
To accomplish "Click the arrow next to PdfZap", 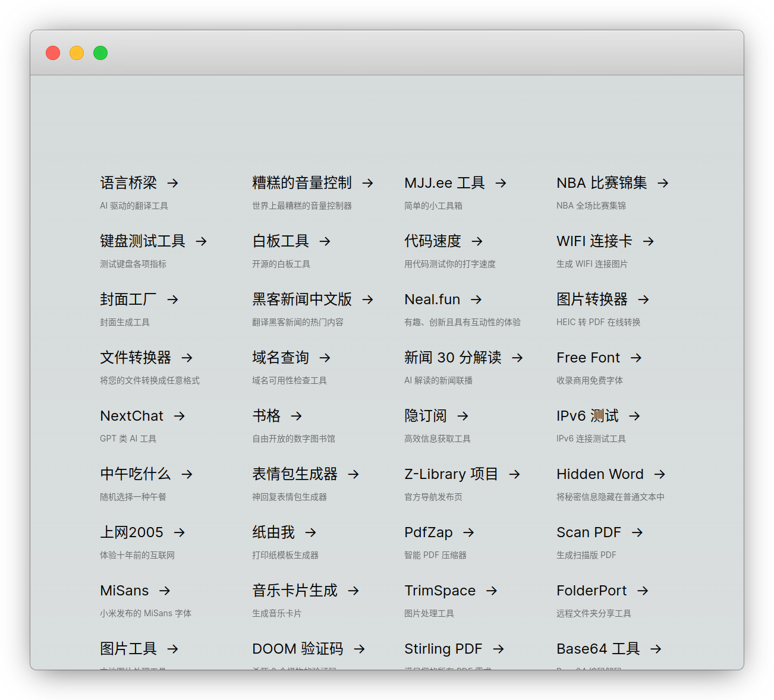I will [468, 532].
